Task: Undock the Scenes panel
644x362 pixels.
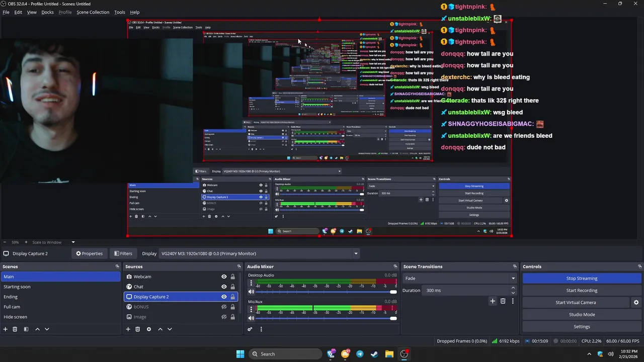Action: click(117, 266)
